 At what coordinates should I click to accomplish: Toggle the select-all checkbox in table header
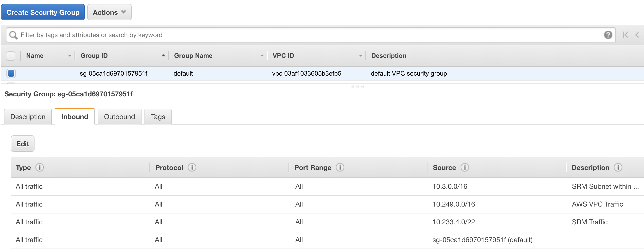click(x=11, y=56)
